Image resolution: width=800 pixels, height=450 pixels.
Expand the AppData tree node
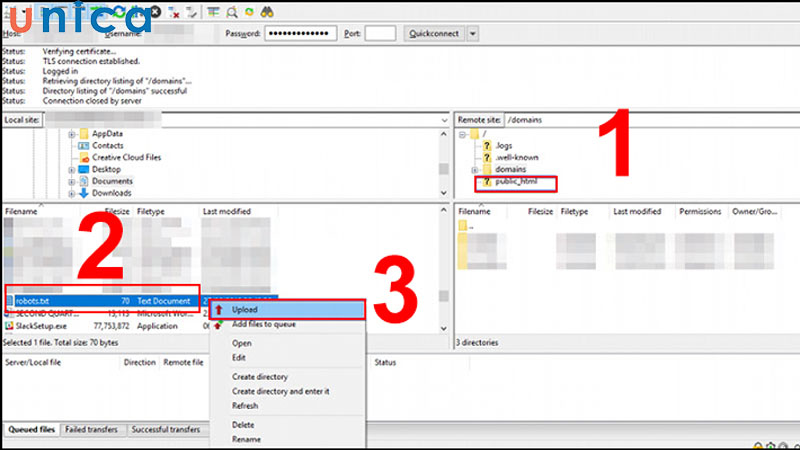click(71, 134)
